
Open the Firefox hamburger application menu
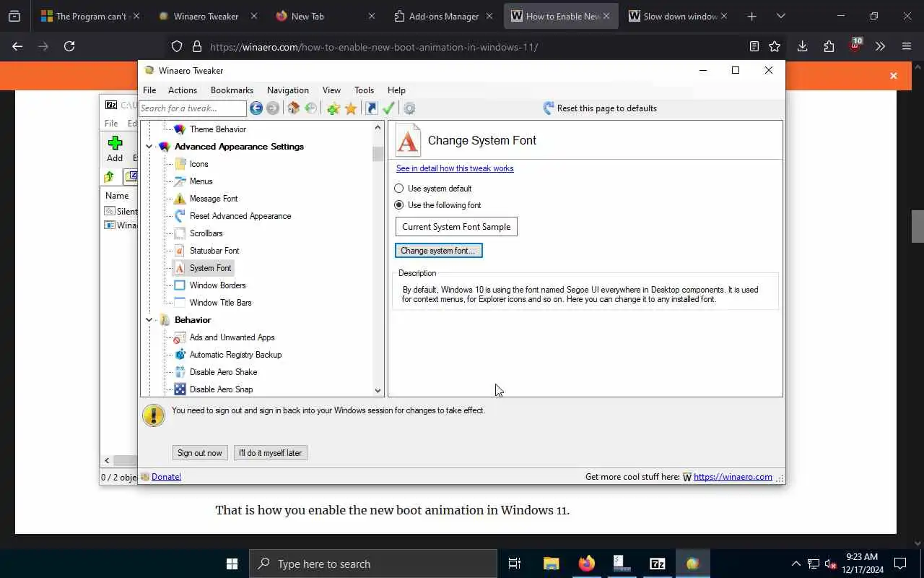click(907, 46)
